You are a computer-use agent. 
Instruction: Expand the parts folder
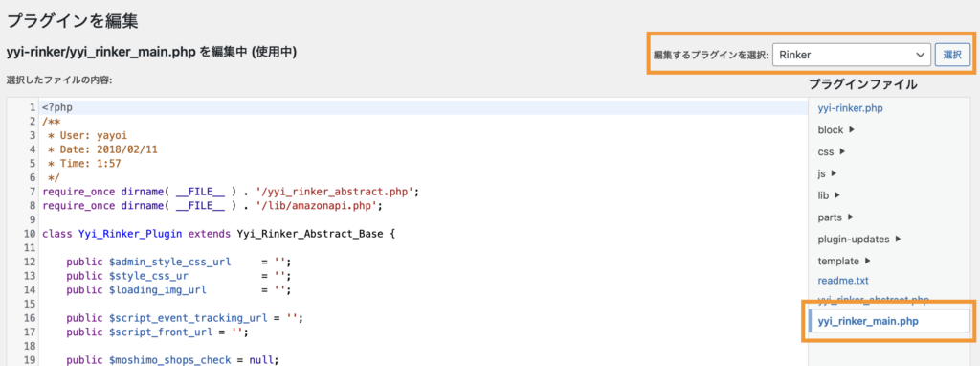[x=835, y=217]
